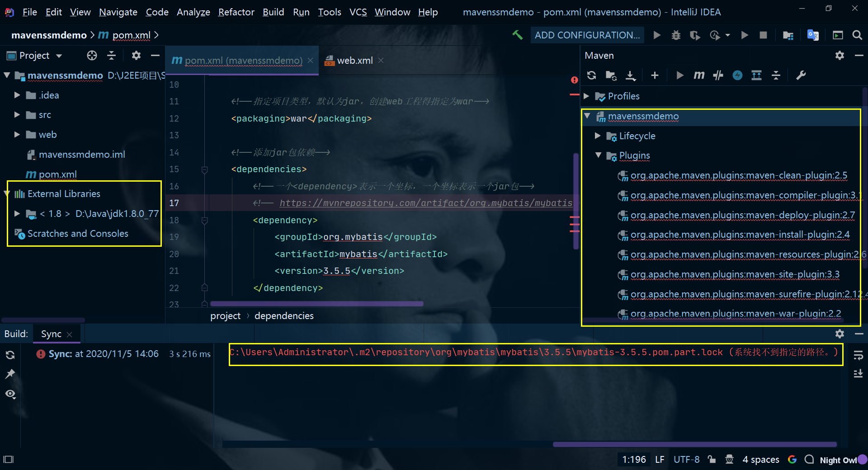Click the Search Everywhere magnifier icon
This screenshot has width=868, height=470.
[x=857, y=35]
